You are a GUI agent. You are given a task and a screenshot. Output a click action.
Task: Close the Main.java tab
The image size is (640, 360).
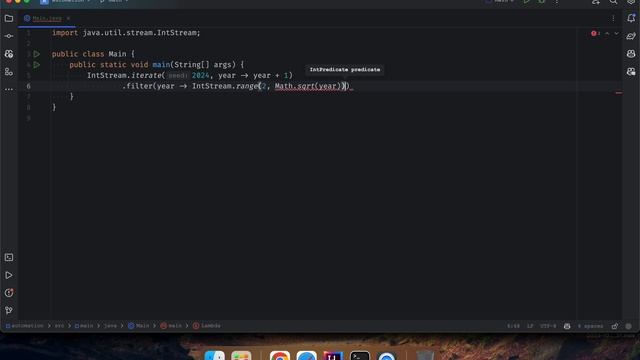coord(68,18)
